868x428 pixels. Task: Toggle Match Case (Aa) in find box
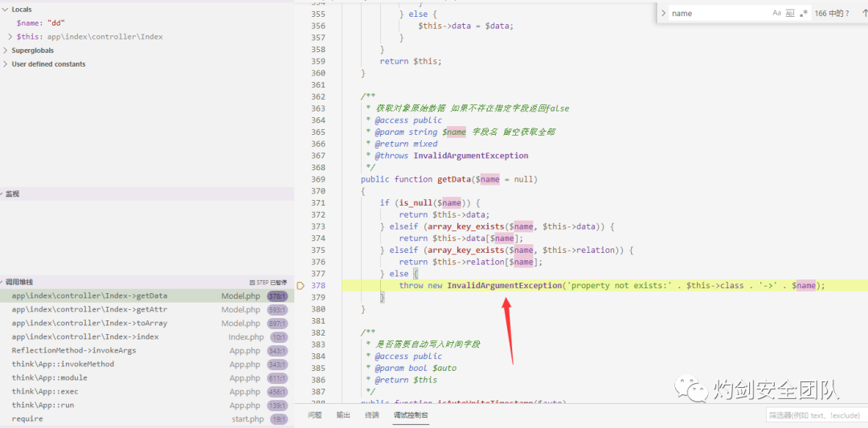pos(776,14)
